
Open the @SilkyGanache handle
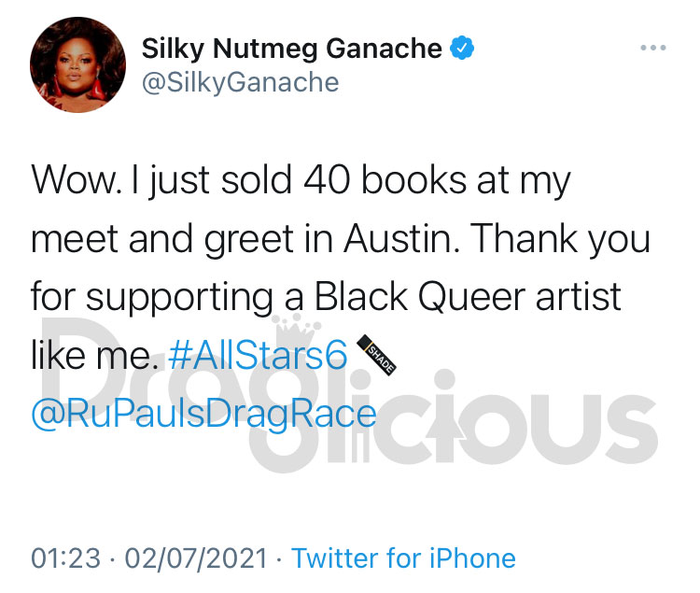point(240,82)
